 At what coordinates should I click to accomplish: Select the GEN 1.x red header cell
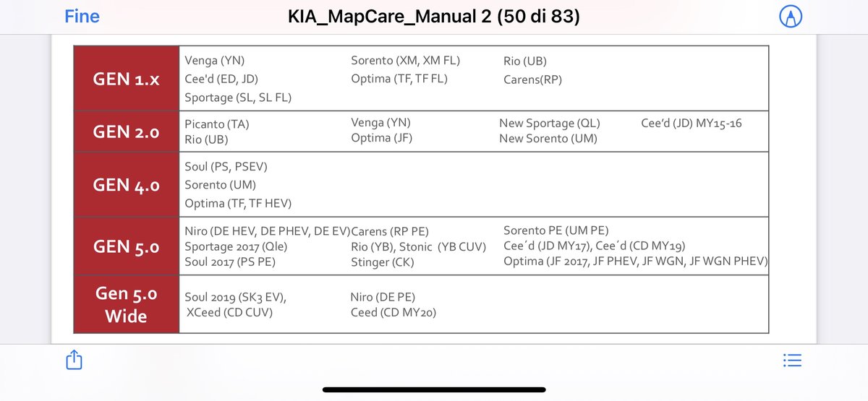[x=127, y=79]
